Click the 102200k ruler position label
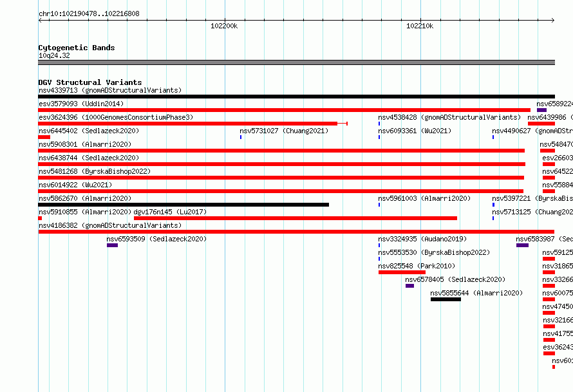The width and height of the screenshot is (573, 392). point(224,26)
